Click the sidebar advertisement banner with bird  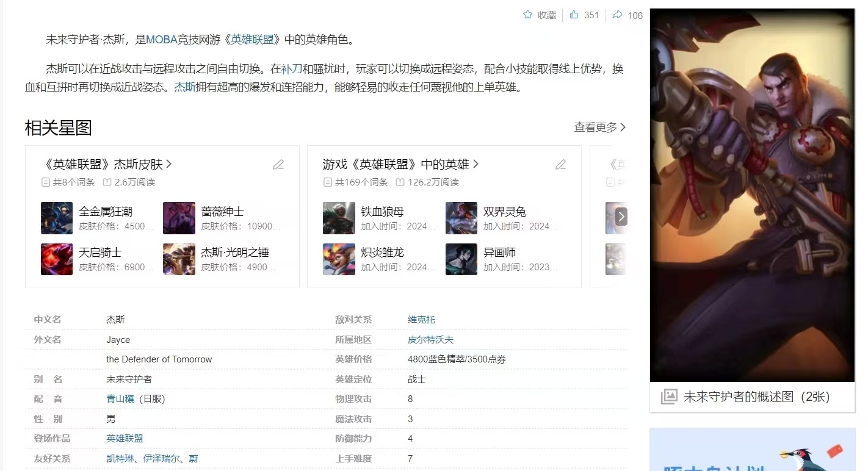[x=752, y=449]
